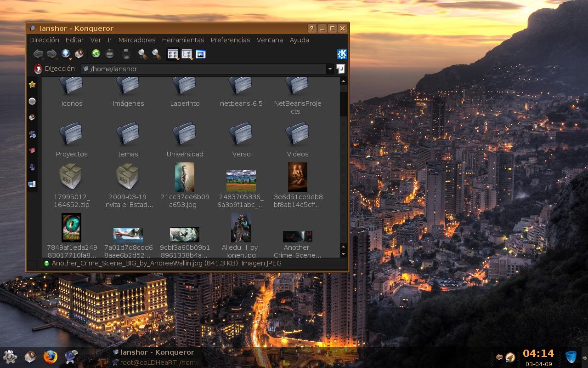
Task: Reload the current folder view
Action: [96, 54]
